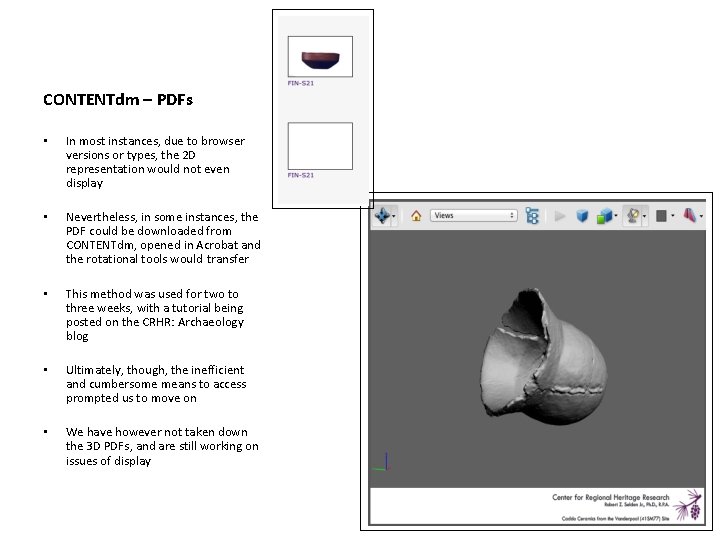
Task: Click the Default View home icon
Action: [x=416, y=215]
